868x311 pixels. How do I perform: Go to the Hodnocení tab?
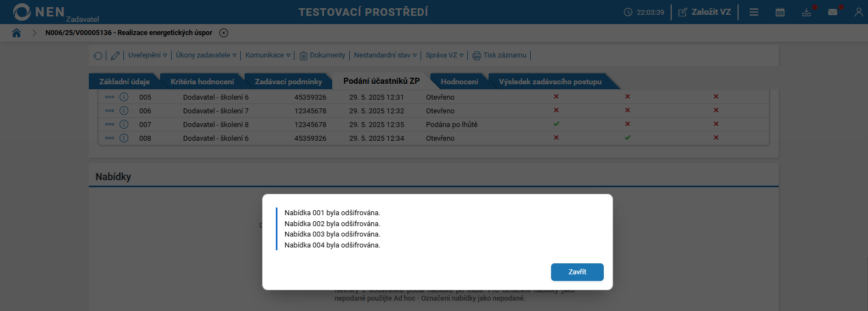click(459, 82)
